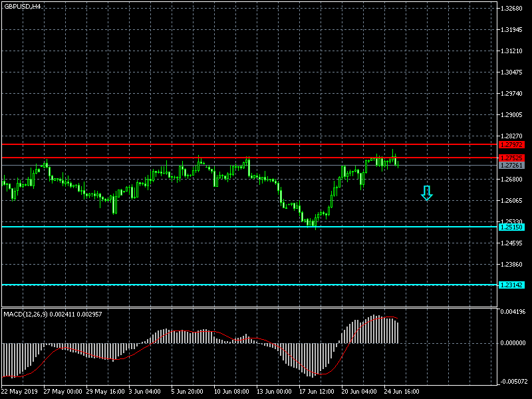The image size is (532, 399).
Task: Click the 0.000000 MACD zero level label
Action: coord(513,343)
